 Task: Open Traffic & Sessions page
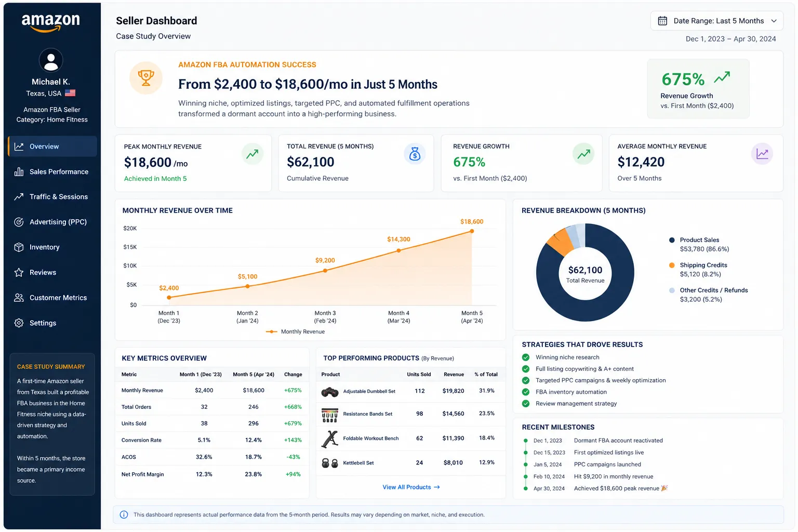[52, 197]
